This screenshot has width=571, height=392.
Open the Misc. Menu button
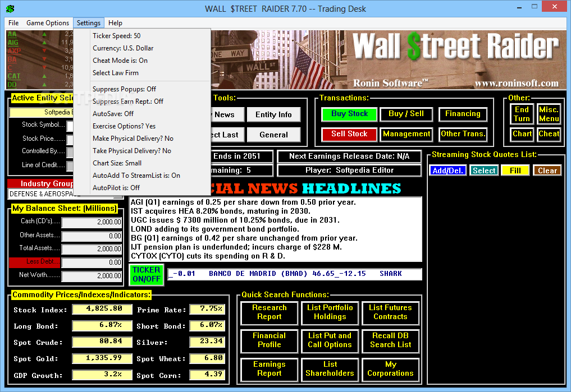coord(549,114)
